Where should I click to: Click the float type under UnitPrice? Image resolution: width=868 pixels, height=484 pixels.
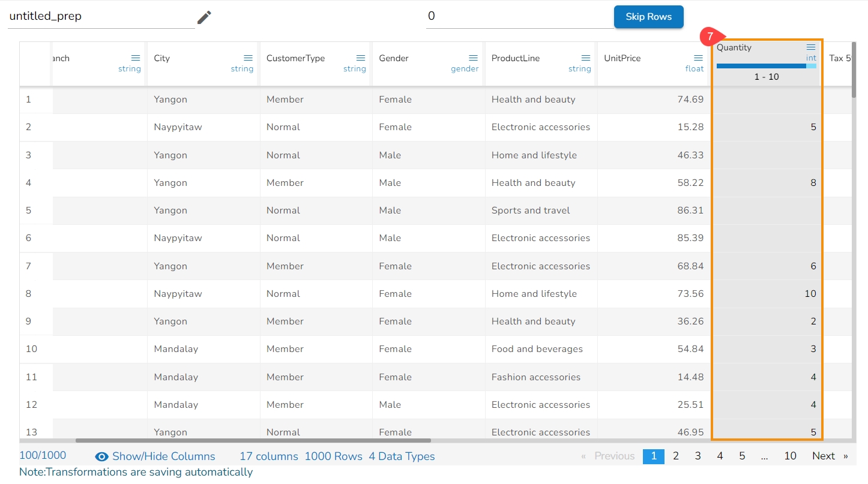click(695, 69)
